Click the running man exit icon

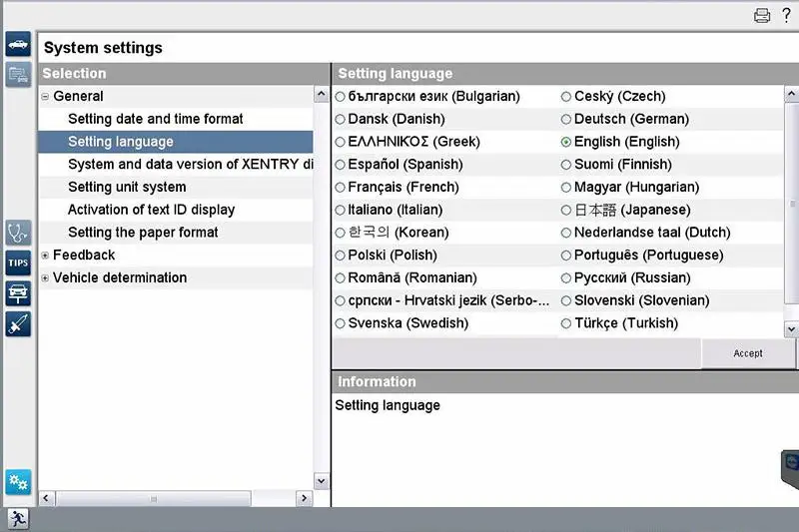[x=18, y=519]
